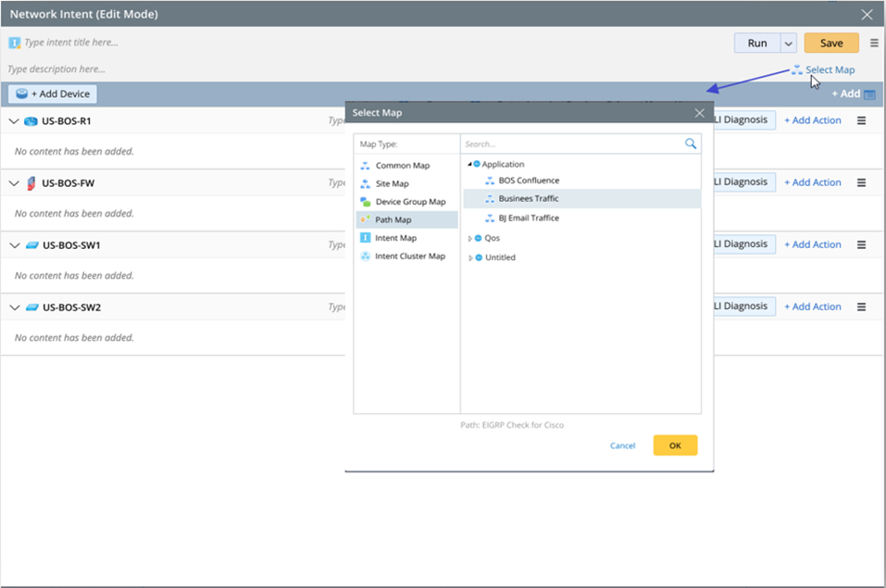Click the US-BOS-R1 router icon
This screenshot has height=588, width=886.
point(31,121)
